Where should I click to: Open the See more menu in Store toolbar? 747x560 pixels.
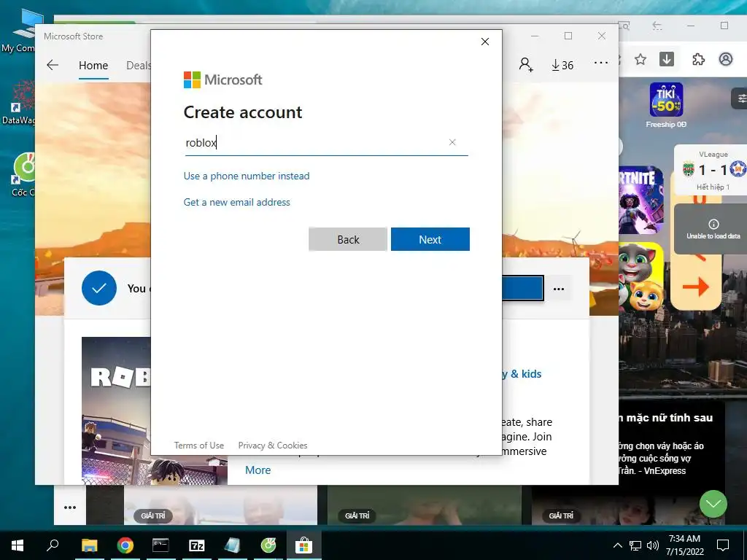click(x=601, y=63)
